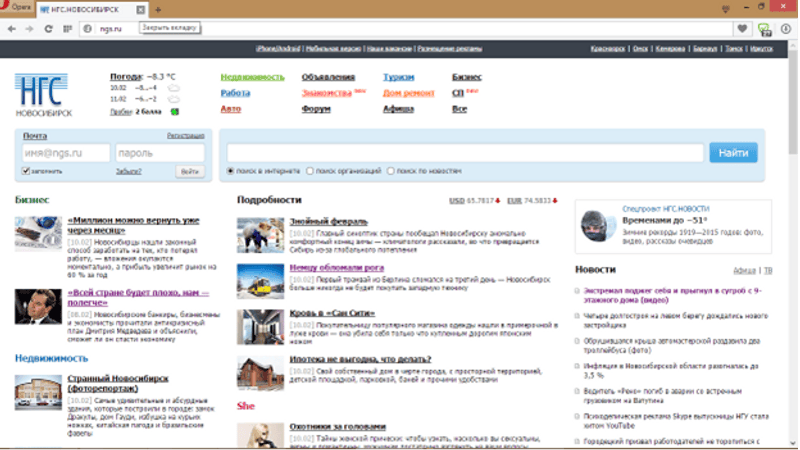Click the brick house thumbnail beside Ипотека article
Image resolution: width=800 pixels, height=450 pixels.
[x=260, y=373]
